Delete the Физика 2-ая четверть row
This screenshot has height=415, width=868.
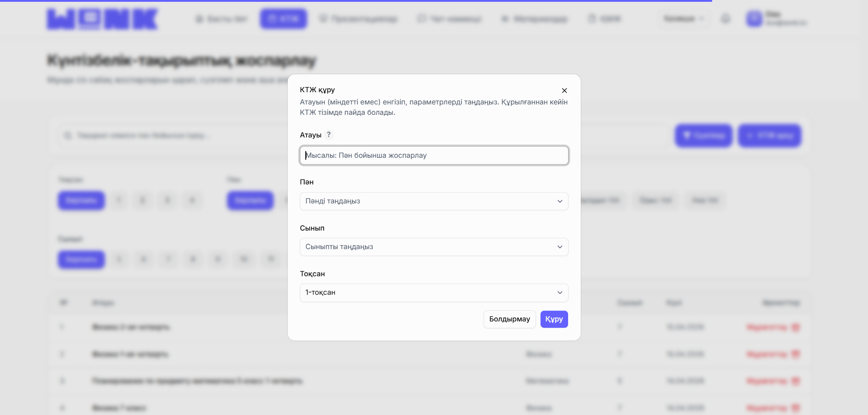click(x=796, y=327)
